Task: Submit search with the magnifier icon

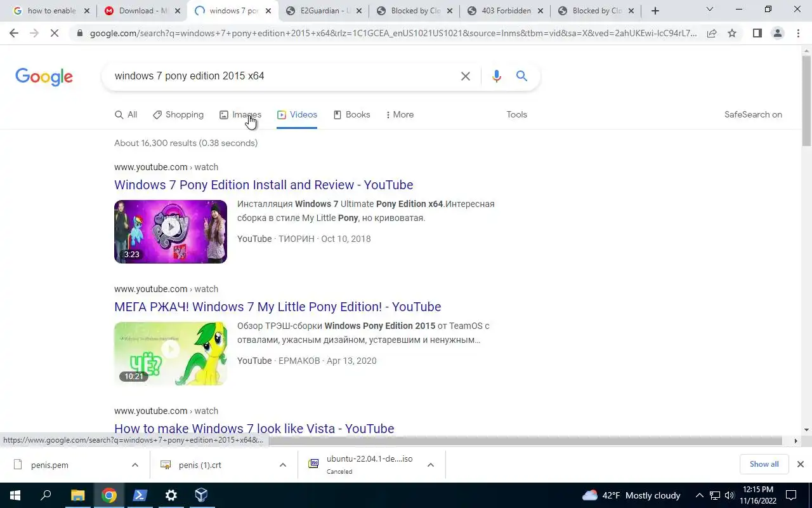Action: click(521, 76)
